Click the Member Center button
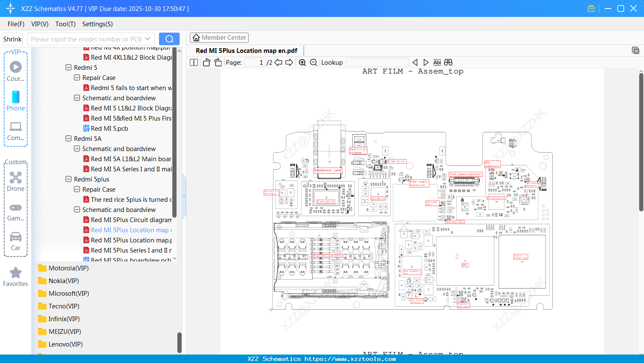644x363 pixels. tap(219, 38)
